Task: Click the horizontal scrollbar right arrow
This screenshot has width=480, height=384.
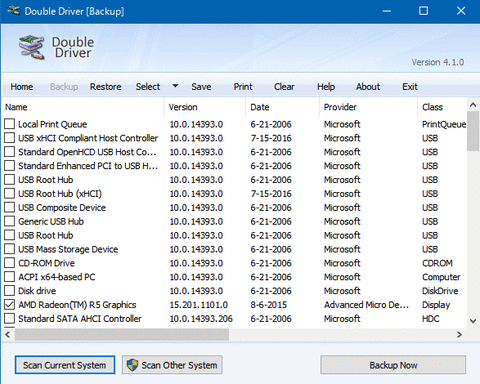Action: click(x=459, y=334)
